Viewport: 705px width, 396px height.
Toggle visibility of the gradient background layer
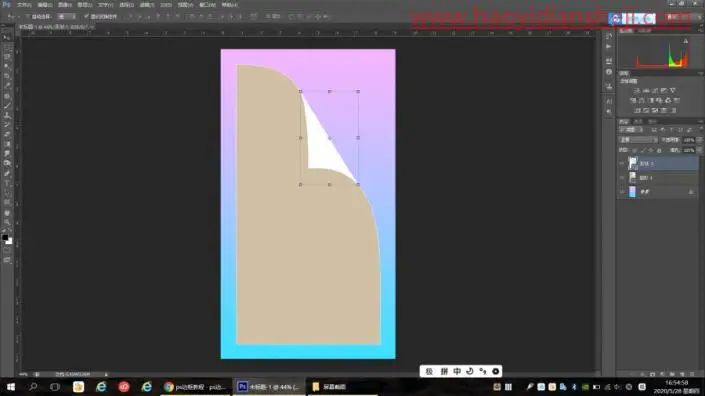click(x=622, y=192)
